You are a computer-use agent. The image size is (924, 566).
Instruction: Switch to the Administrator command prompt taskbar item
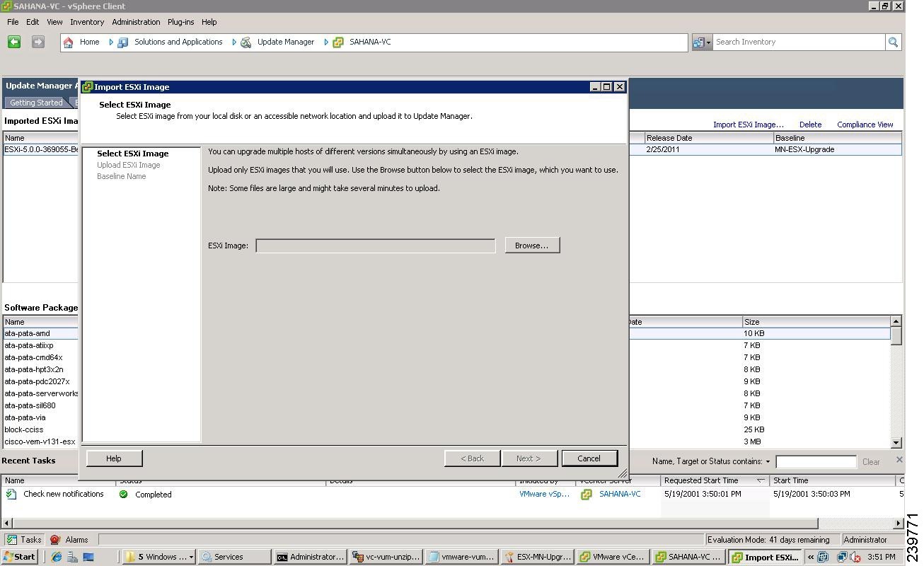click(x=311, y=557)
